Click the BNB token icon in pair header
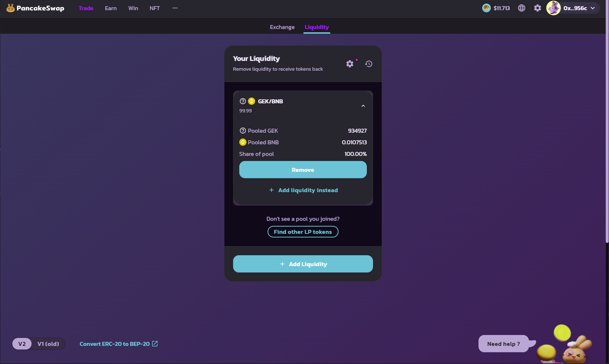609x364 pixels. (252, 101)
